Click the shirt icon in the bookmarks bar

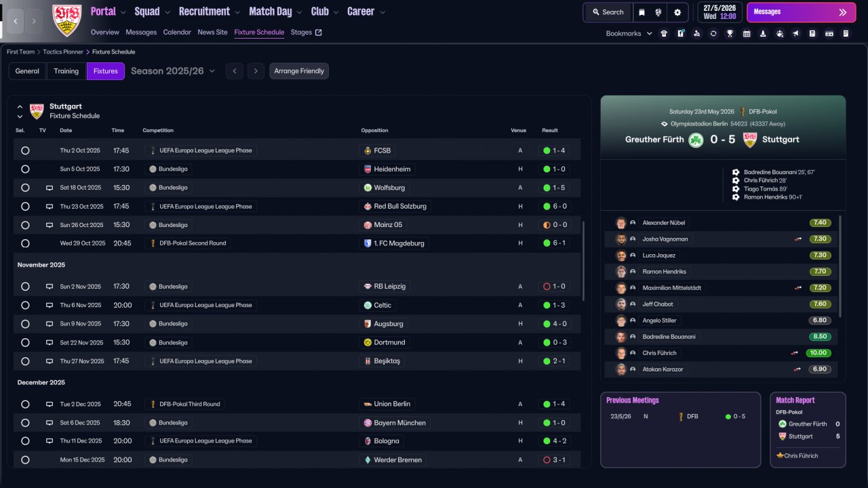point(664,33)
